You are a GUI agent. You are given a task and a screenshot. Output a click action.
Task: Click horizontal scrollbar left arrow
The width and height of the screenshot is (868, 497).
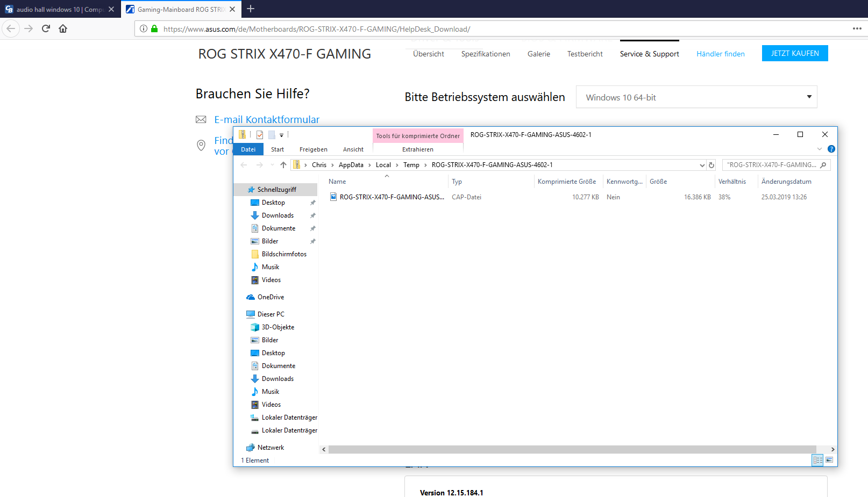[x=324, y=449]
